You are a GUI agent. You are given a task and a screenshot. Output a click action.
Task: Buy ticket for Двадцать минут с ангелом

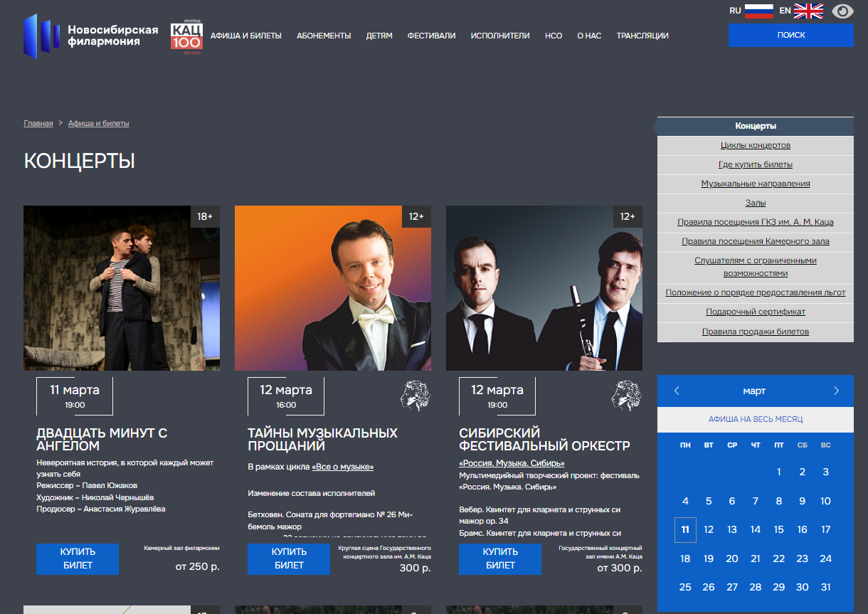(x=78, y=559)
